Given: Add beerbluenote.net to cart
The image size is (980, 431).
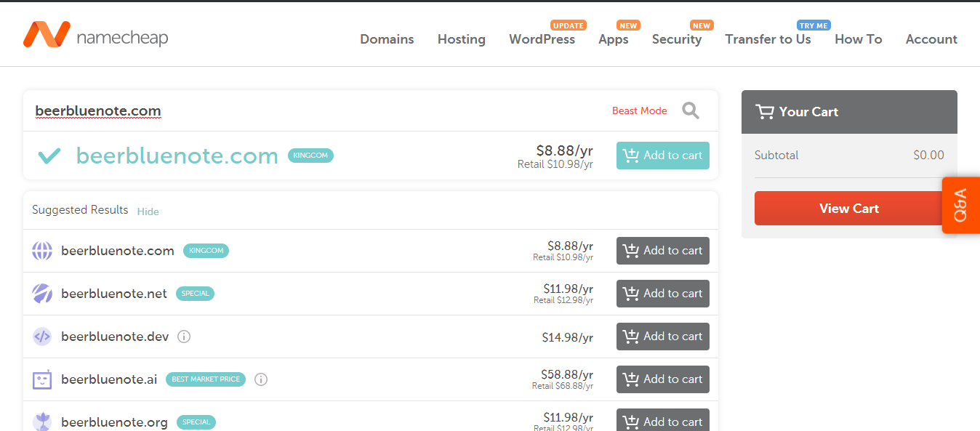Looking at the screenshot, I should tap(663, 294).
